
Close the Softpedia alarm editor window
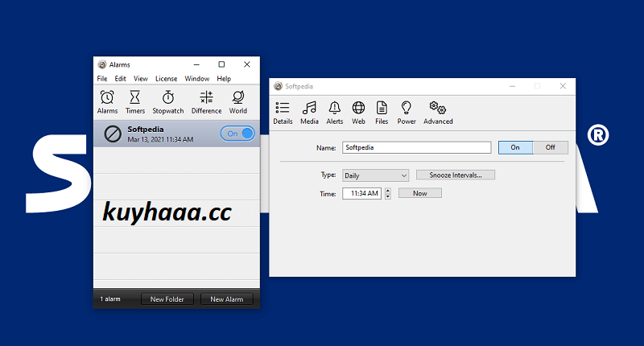563,86
